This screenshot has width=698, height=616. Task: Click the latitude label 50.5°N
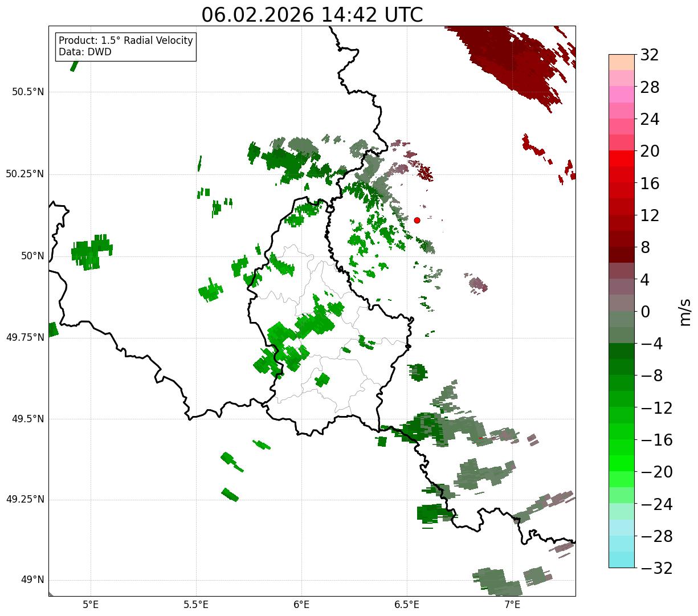coord(28,92)
